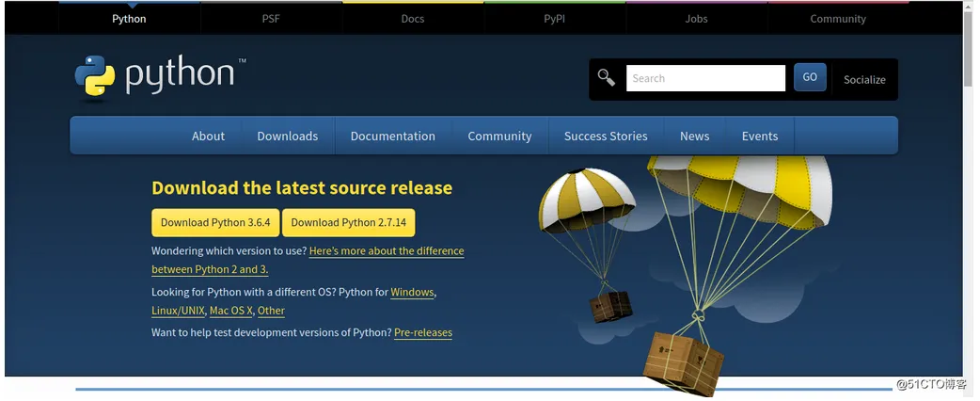Image resolution: width=980 pixels, height=401 pixels.
Task: Open the Windows download link
Action: point(412,292)
